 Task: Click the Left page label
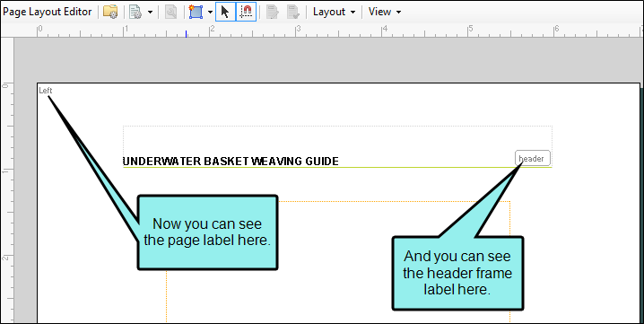click(x=46, y=91)
